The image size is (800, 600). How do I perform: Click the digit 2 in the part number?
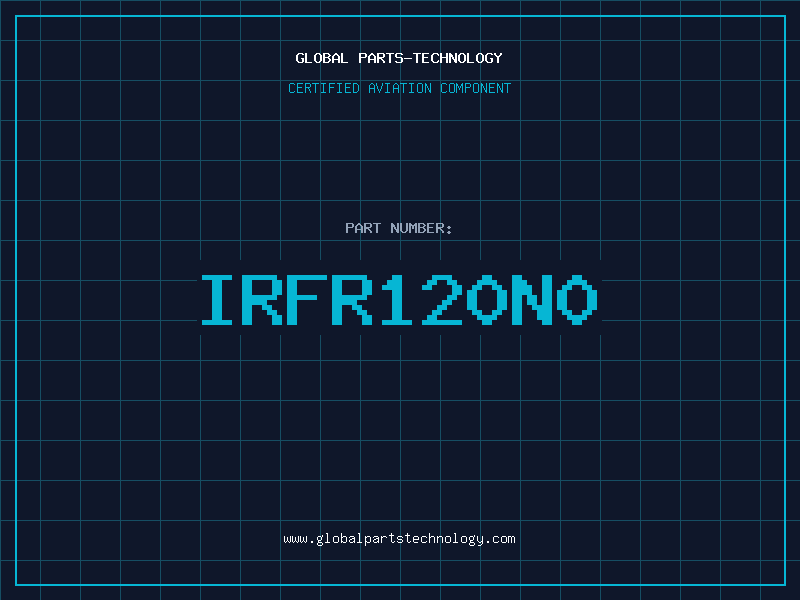[x=442, y=299]
